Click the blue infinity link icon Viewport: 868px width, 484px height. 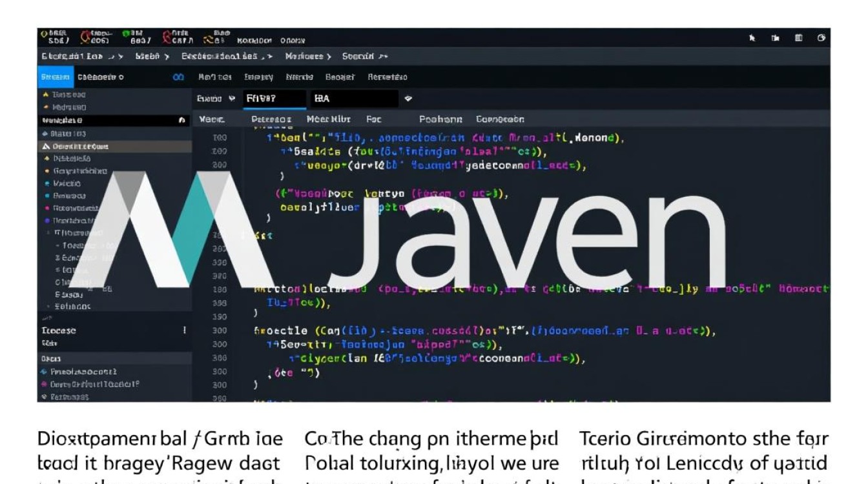[x=178, y=77]
